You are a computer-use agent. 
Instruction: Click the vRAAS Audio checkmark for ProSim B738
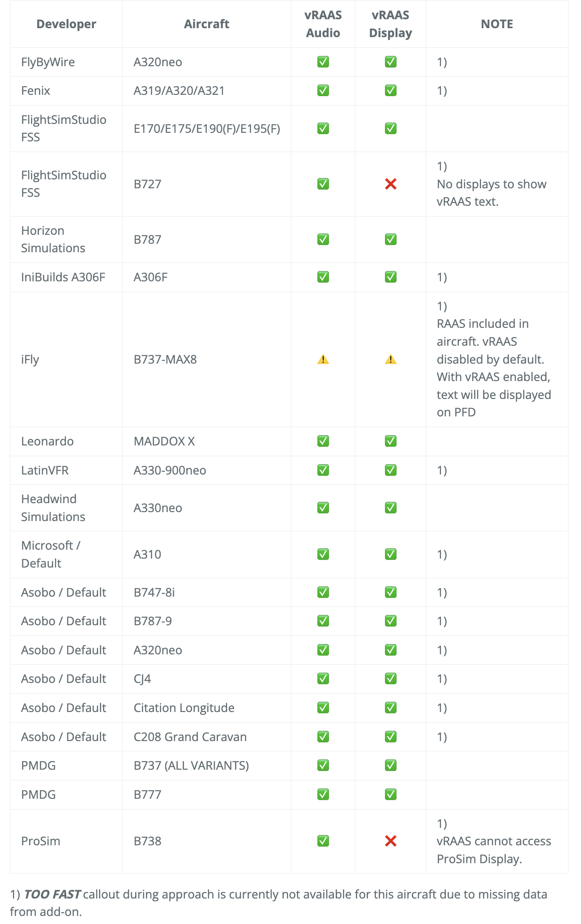point(323,841)
